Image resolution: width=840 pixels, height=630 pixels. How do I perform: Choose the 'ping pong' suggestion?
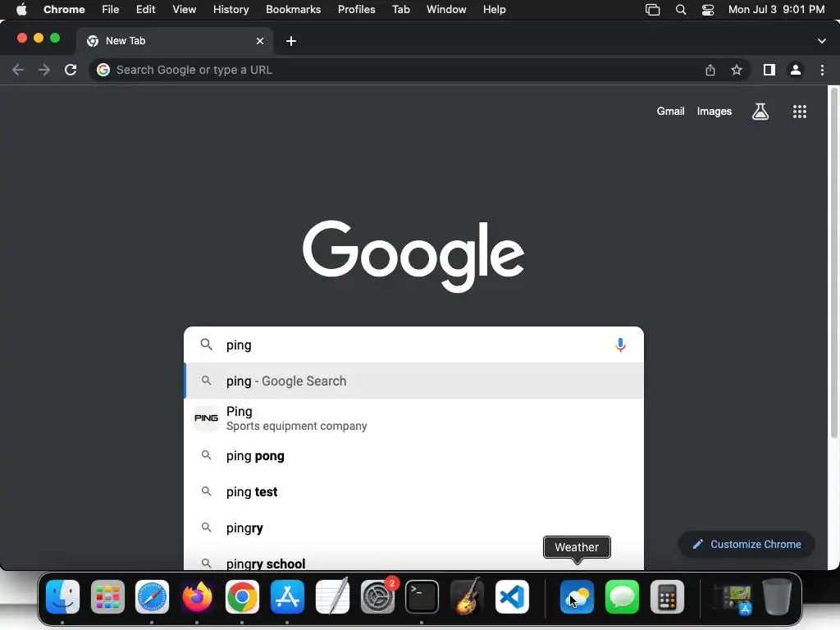point(413,456)
